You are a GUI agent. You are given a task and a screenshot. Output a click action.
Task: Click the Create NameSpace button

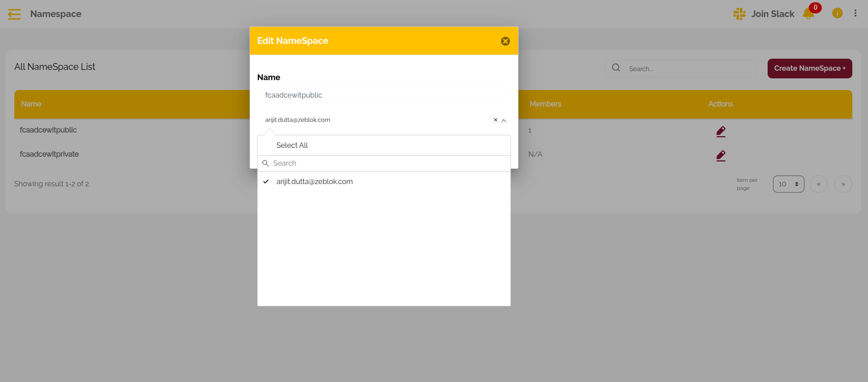(x=810, y=69)
